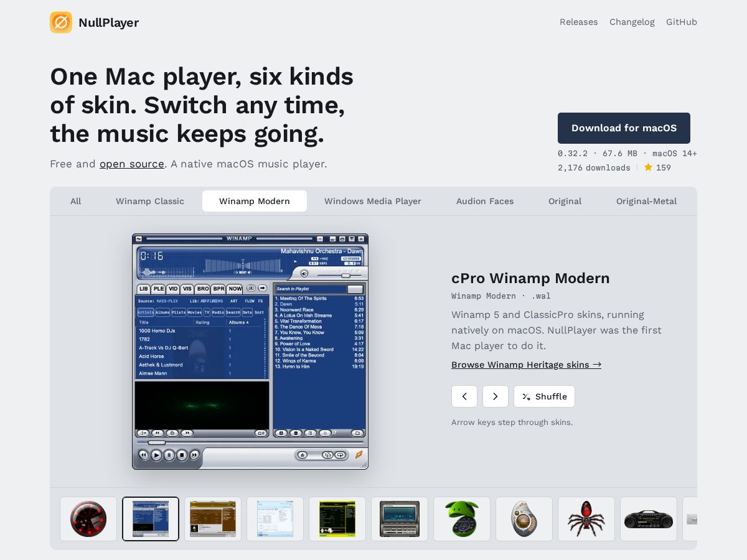Click Next track in Winamp preview

coord(194,455)
